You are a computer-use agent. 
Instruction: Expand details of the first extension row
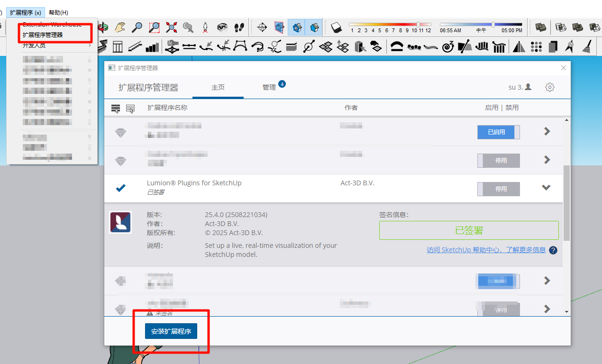pyautogui.click(x=547, y=131)
